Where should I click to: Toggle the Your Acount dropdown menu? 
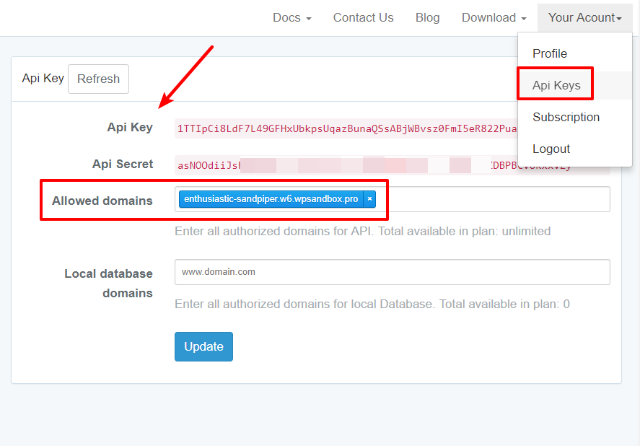(584, 18)
